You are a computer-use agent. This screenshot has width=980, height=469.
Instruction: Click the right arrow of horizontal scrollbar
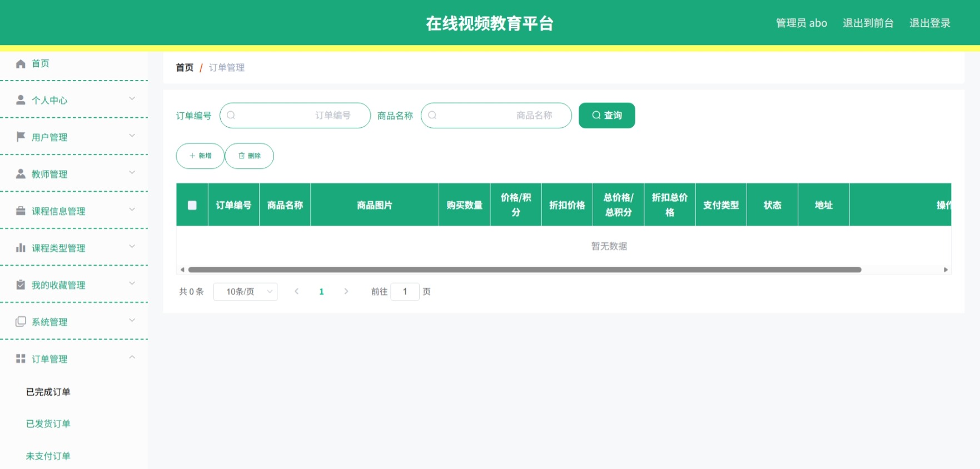[x=946, y=270]
